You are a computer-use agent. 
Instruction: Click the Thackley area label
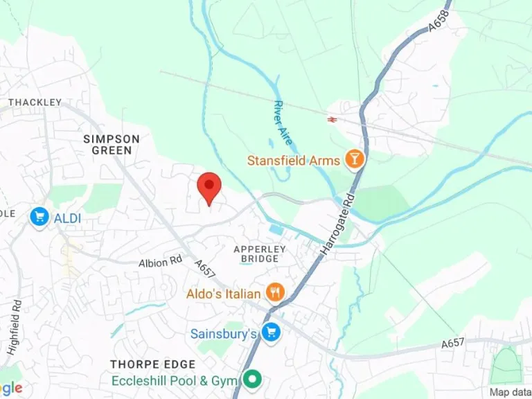(35, 102)
